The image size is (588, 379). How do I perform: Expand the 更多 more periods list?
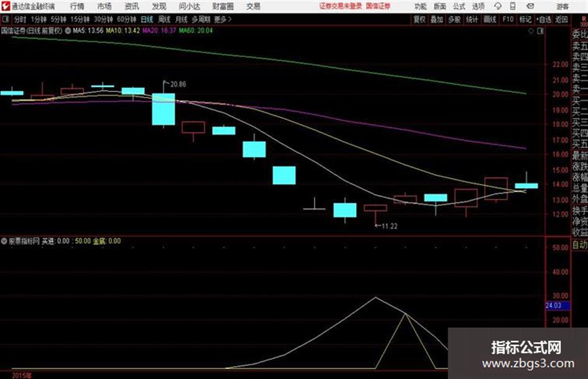pyautogui.click(x=223, y=19)
